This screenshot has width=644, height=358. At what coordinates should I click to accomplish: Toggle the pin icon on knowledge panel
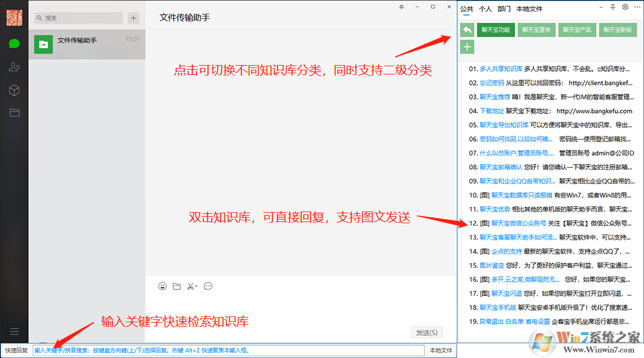click(x=612, y=8)
